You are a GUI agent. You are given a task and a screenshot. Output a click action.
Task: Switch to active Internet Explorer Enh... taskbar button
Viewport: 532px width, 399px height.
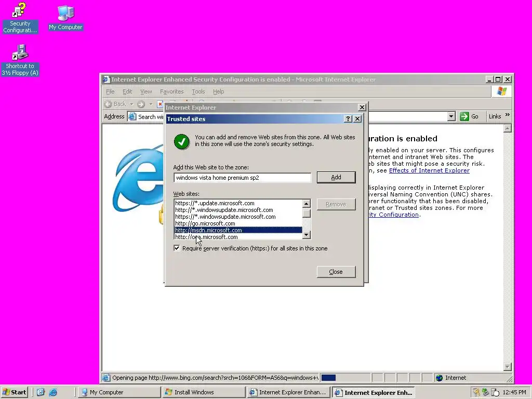[374, 392]
